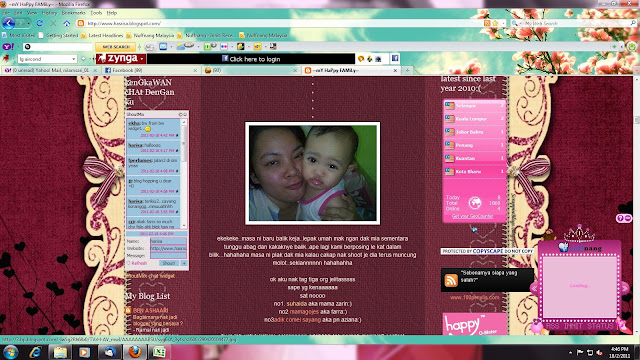Go back with the Firefox back arrow

(x=8, y=23)
